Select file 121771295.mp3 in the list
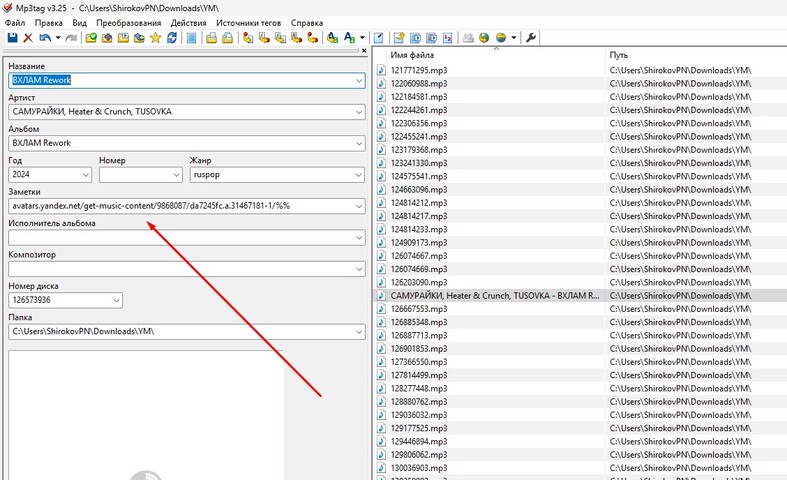The image size is (787, 480). pos(418,71)
